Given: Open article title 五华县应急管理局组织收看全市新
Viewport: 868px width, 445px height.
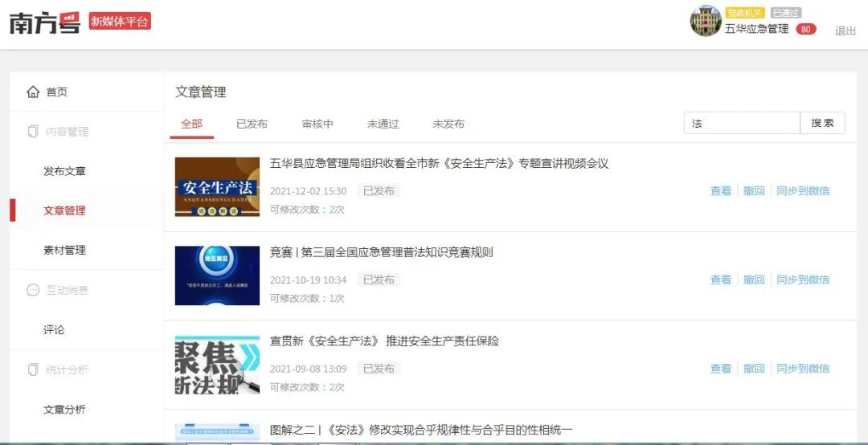Looking at the screenshot, I should point(439,163).
